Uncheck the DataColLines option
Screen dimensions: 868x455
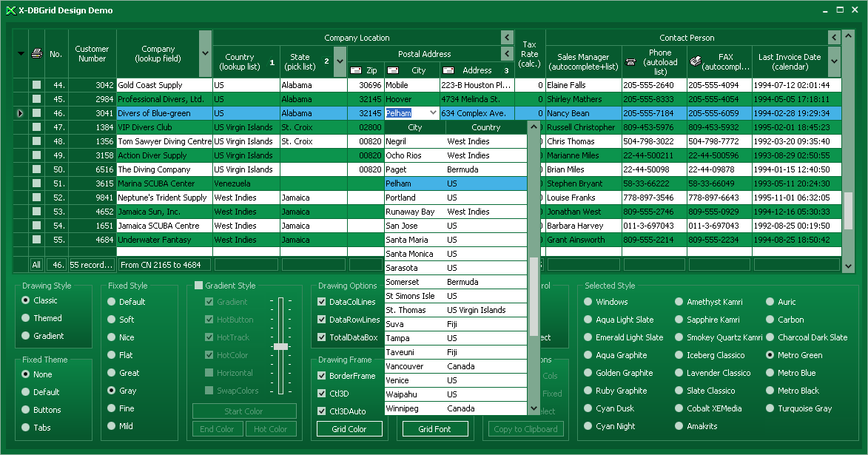coord(322,302)
